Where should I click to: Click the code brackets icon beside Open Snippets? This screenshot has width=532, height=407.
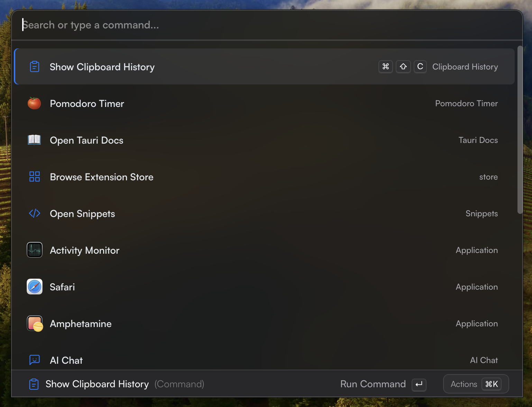[34, 213]
